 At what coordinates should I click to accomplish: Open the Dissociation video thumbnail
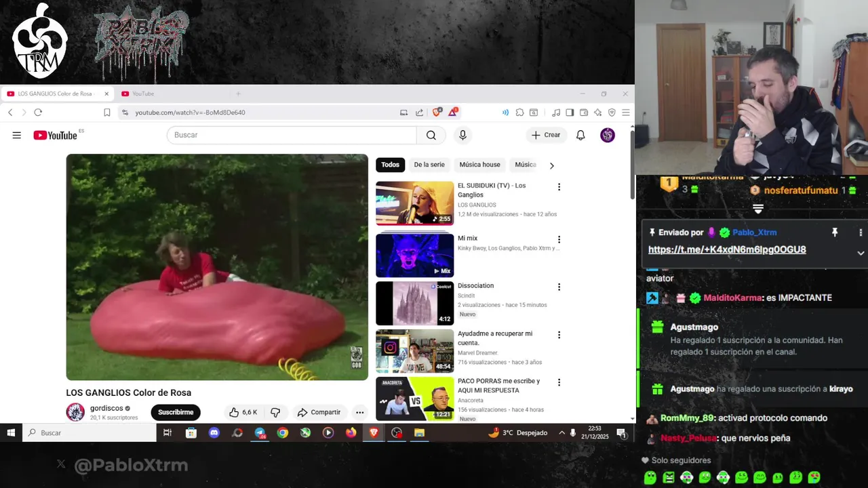click(x=414, y=303)
